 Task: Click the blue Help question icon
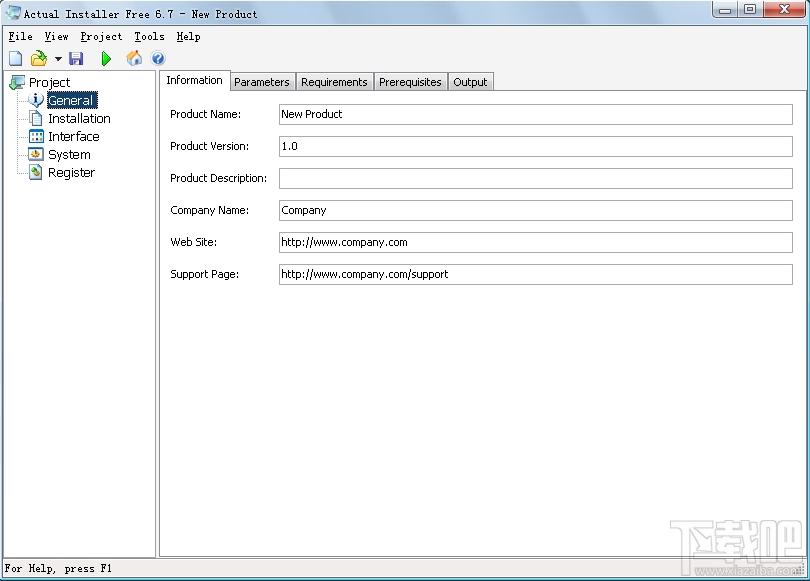[x=159, y=58]
